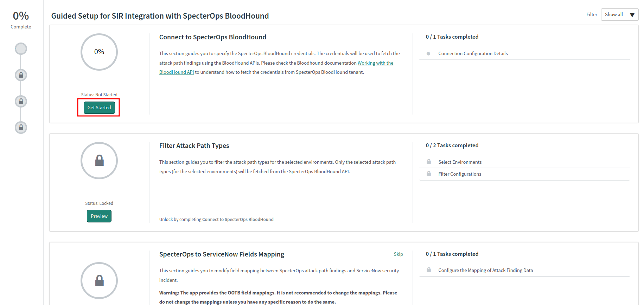644x305 pixels.
Task: Click the '0% Complete' overall progress indicator
Action: pyautogui.click(x=21, y=20)
